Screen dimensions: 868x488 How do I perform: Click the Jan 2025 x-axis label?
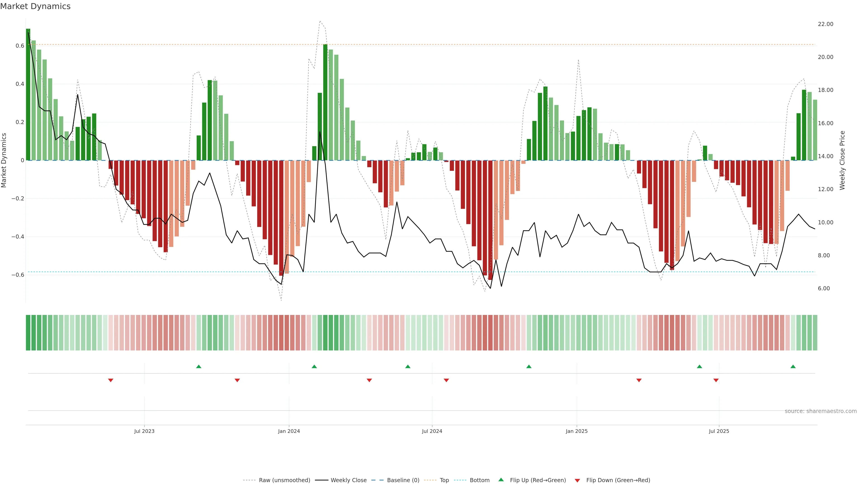[x=577, y=431]
